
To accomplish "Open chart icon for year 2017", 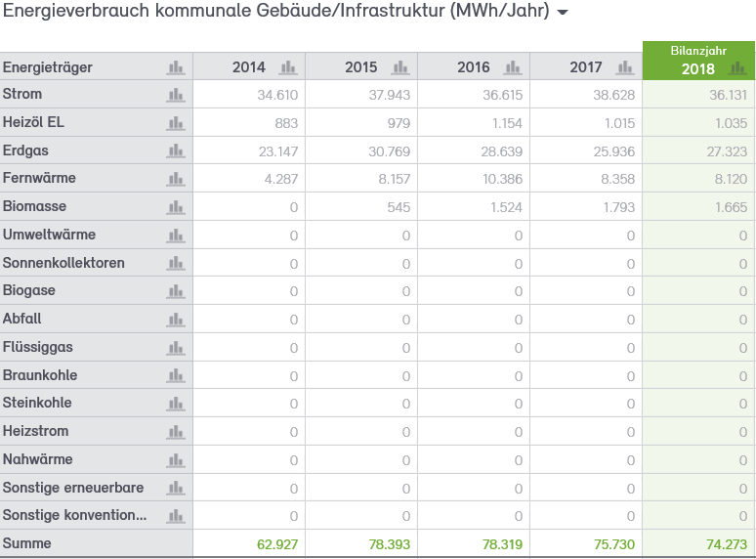I will click(625, 67).
